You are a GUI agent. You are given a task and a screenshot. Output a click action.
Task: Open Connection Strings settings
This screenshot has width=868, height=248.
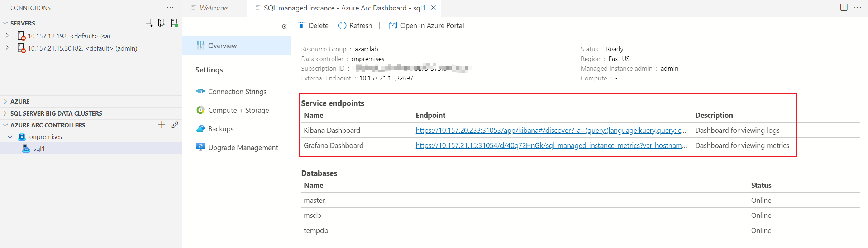[x=237, y=92]
